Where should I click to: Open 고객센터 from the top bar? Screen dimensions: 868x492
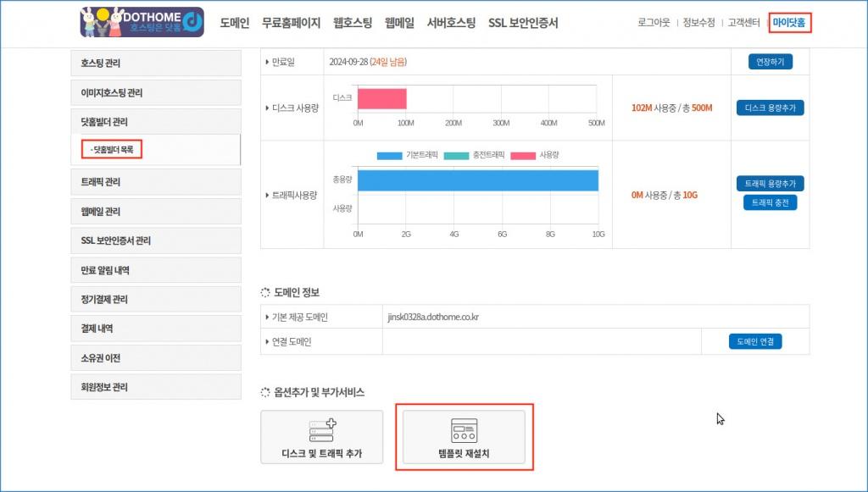click(x=743, y=23)
